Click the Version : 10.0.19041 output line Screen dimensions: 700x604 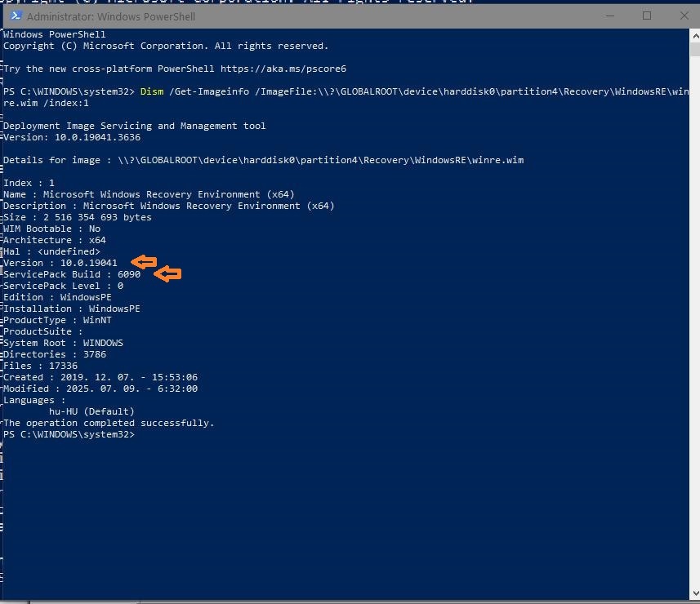click(x=60, y=263)
